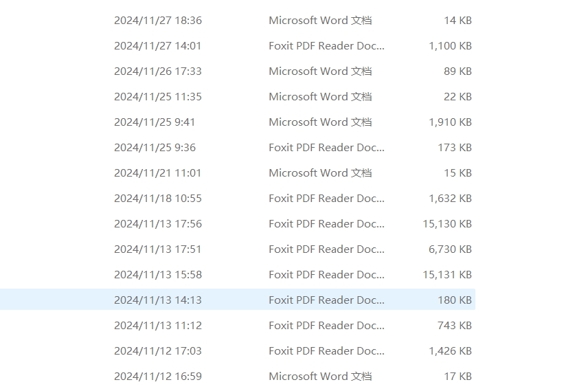Select the file dated 2024/11/27 18:36

click(158, 21)
